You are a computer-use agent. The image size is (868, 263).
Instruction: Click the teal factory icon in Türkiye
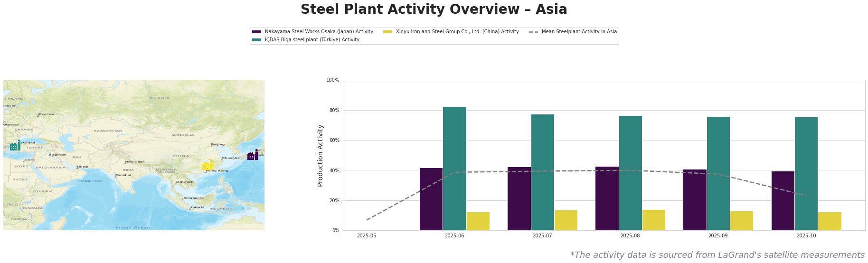pos(15,146)
